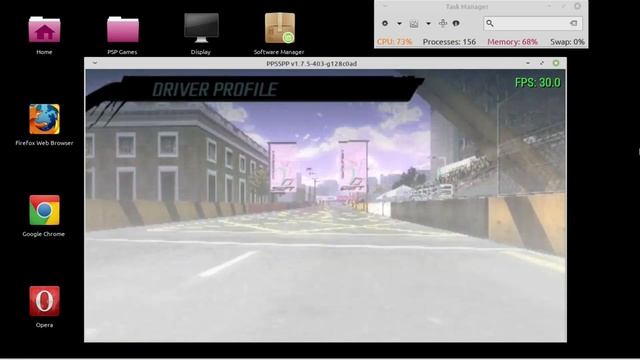Expand dropdown arrow beside gear icon
640x360 pixels.
tap(399, 24)
